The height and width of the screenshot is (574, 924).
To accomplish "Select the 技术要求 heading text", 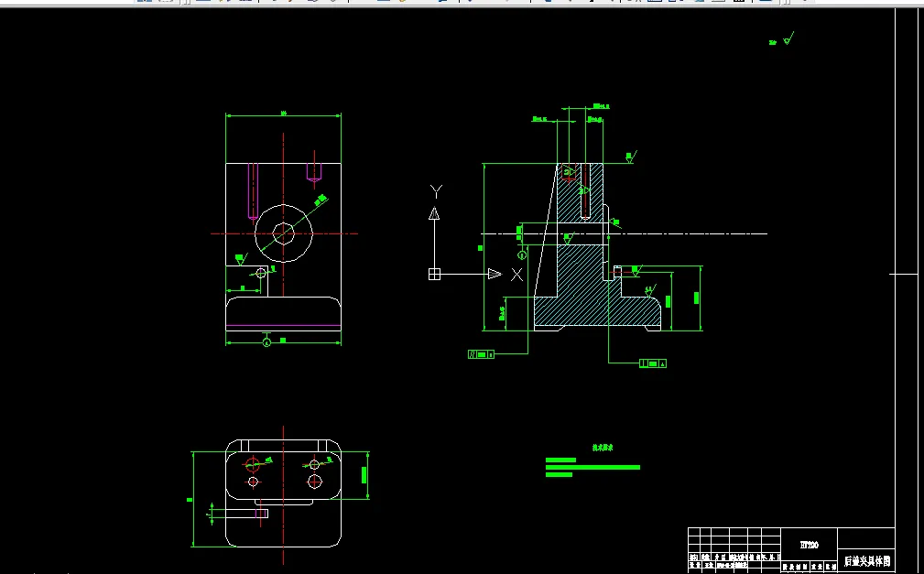I will click(x=603, y=448).
